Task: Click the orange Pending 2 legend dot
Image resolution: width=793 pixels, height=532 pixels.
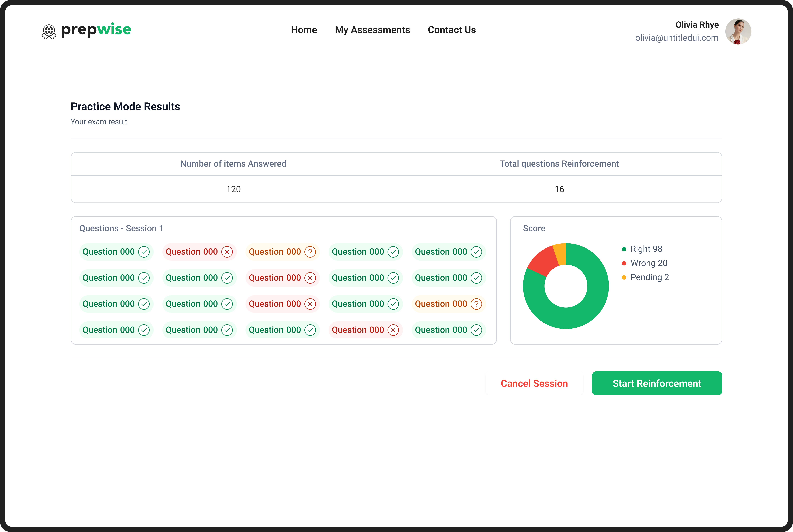Action: [624, 278]
